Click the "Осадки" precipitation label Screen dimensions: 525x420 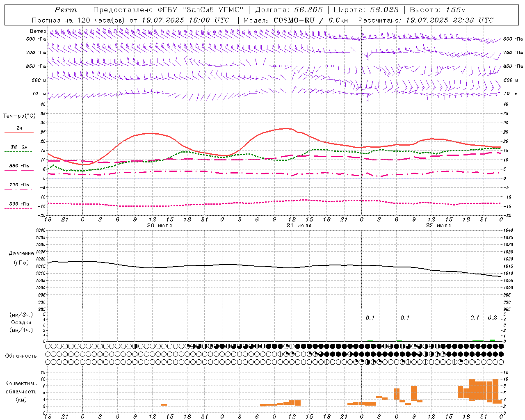[x=21, y=322]
